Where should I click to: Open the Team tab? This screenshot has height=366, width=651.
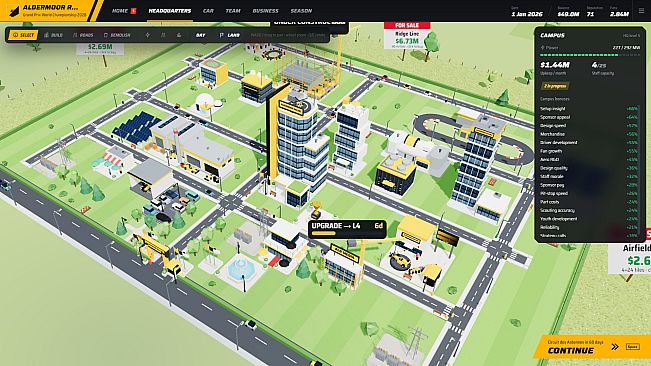(x=233, y=11)
